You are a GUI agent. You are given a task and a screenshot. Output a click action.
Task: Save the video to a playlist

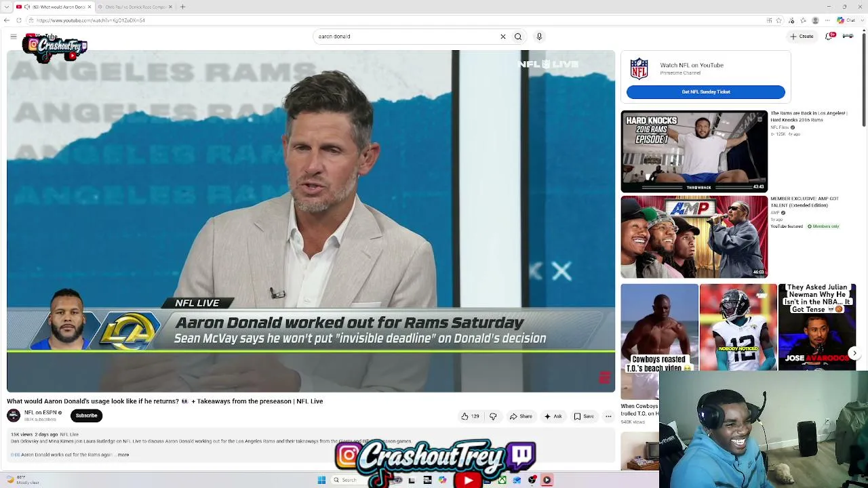pyautogui.click(x=584, y=416)
